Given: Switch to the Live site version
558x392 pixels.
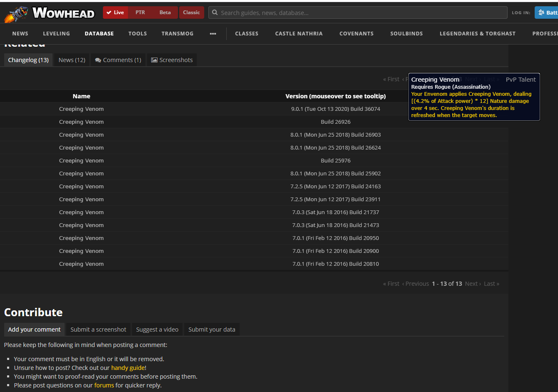Looking at the screenshot, I should tap(115, 12).
